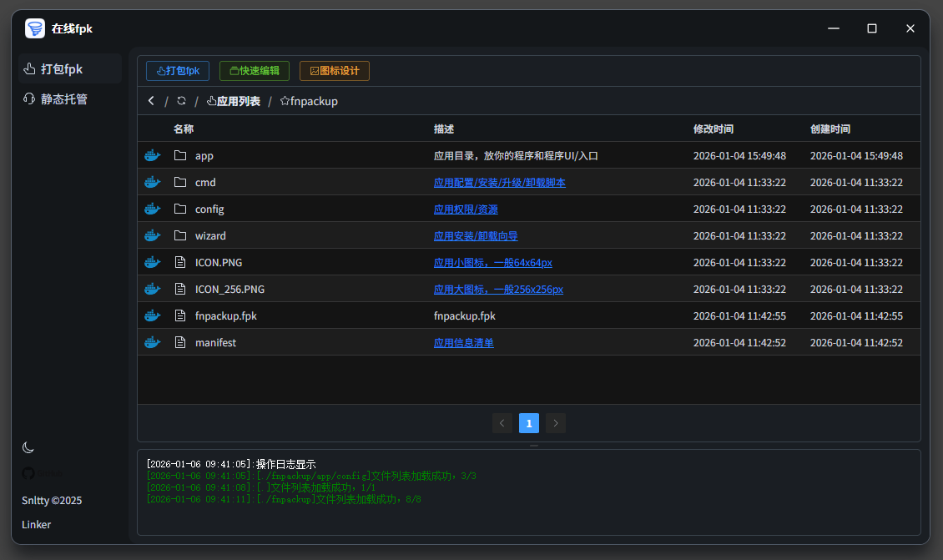943x560 pixels.
Task: Select page 1 in the pagination
Action: tap(529, 423)
